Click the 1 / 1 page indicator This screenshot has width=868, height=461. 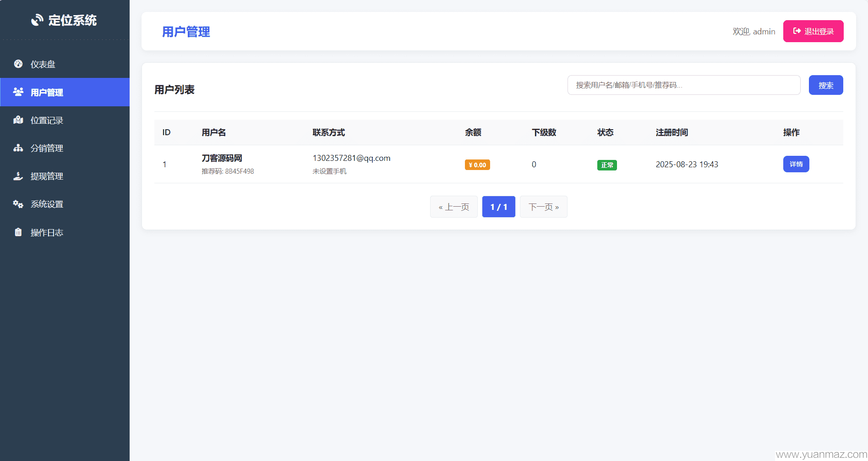coord(498,207)
